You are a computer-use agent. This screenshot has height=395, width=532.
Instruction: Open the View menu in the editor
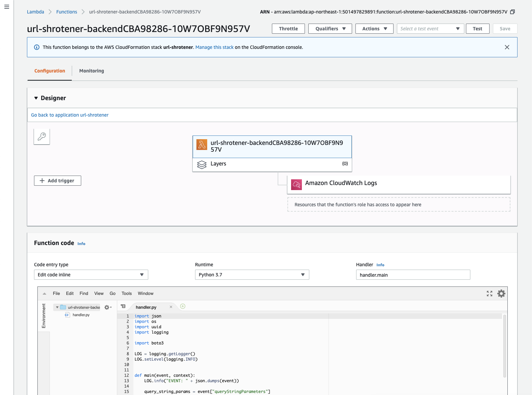(99, 294)
